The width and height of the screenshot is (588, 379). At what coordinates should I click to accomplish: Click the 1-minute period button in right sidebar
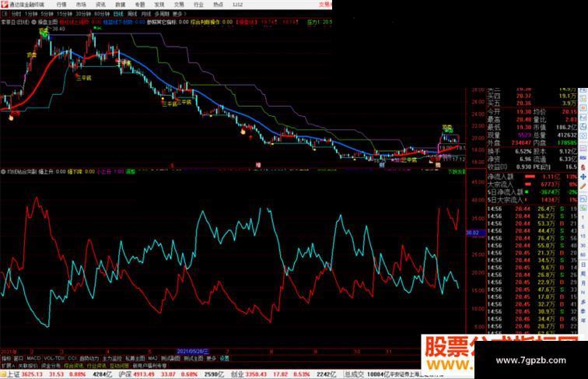tap(583, 218)
